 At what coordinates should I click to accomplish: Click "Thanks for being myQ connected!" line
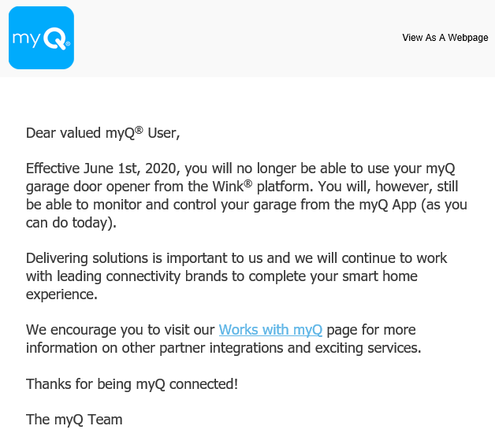point(132,384)
